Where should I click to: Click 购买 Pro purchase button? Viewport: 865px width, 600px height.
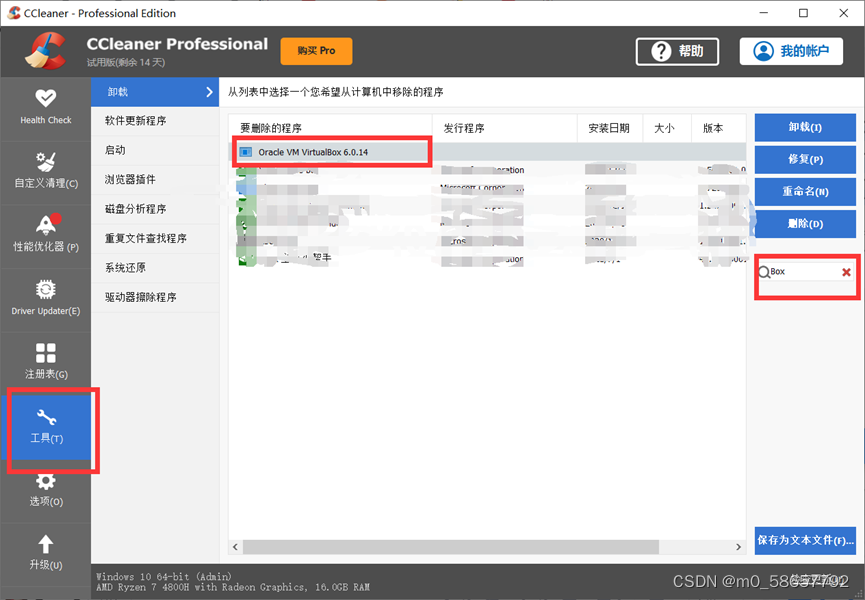coord(316,51)
